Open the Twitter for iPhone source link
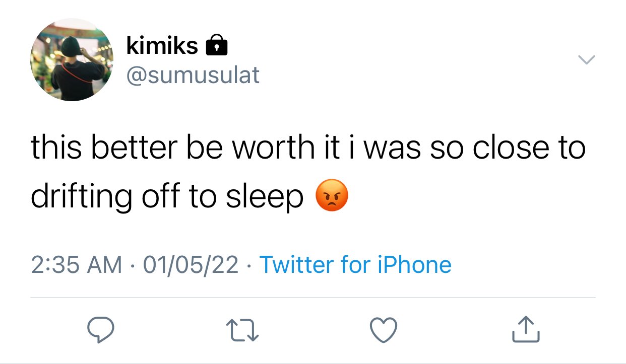 point(355,264)
